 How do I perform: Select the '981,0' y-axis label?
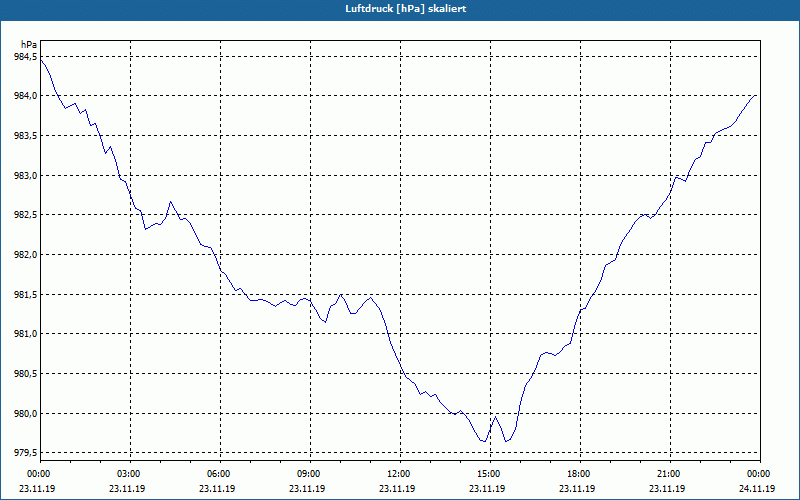(x=25, y=334)
